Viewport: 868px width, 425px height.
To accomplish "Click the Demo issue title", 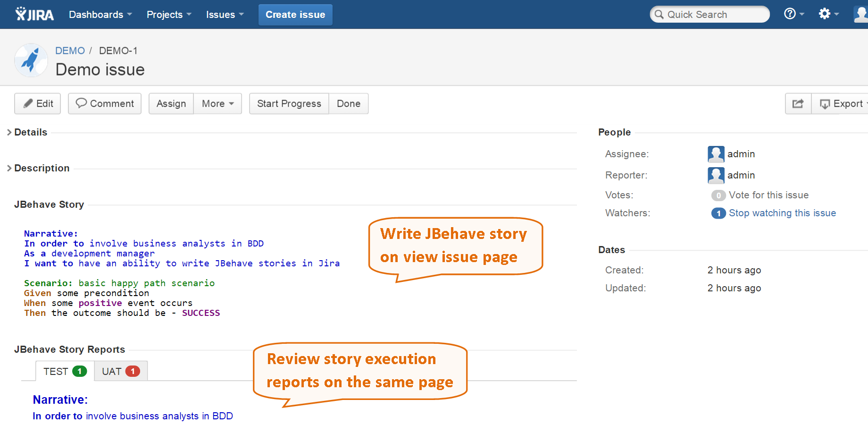I will tap(100, 69).
